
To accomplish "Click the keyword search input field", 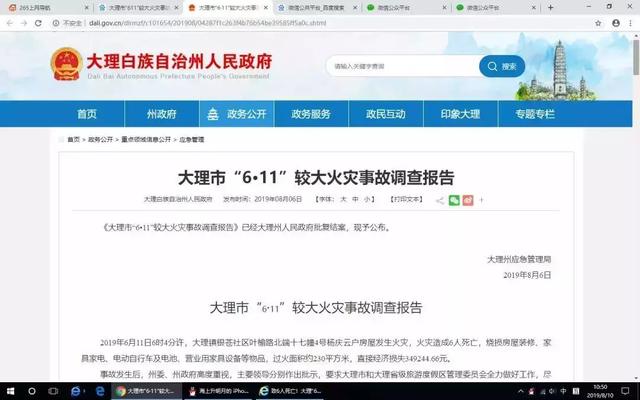I will coord(400,67).
